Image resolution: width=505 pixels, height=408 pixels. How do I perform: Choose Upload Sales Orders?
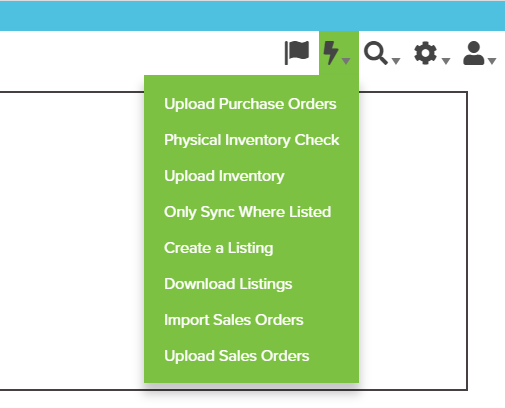[237, 356]
